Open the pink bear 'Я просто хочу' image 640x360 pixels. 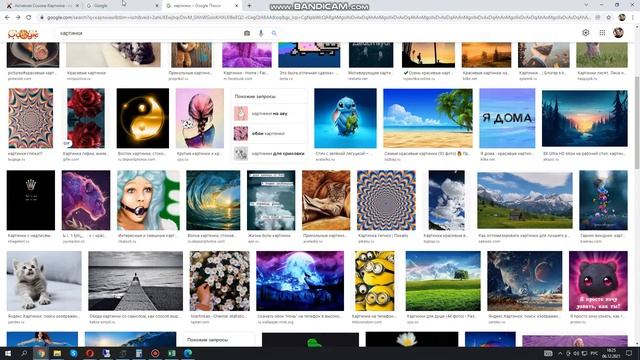598,281
